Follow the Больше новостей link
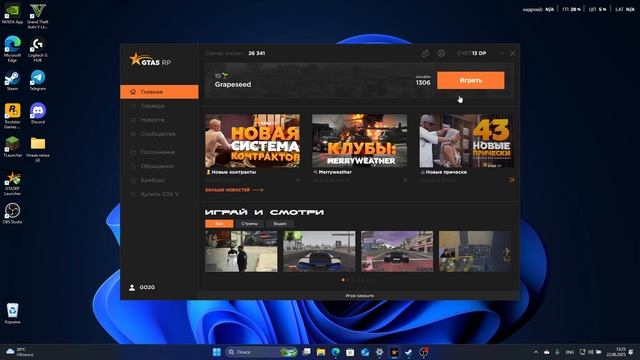Screen dimensions: 640x360 click(x=234, y=190)
